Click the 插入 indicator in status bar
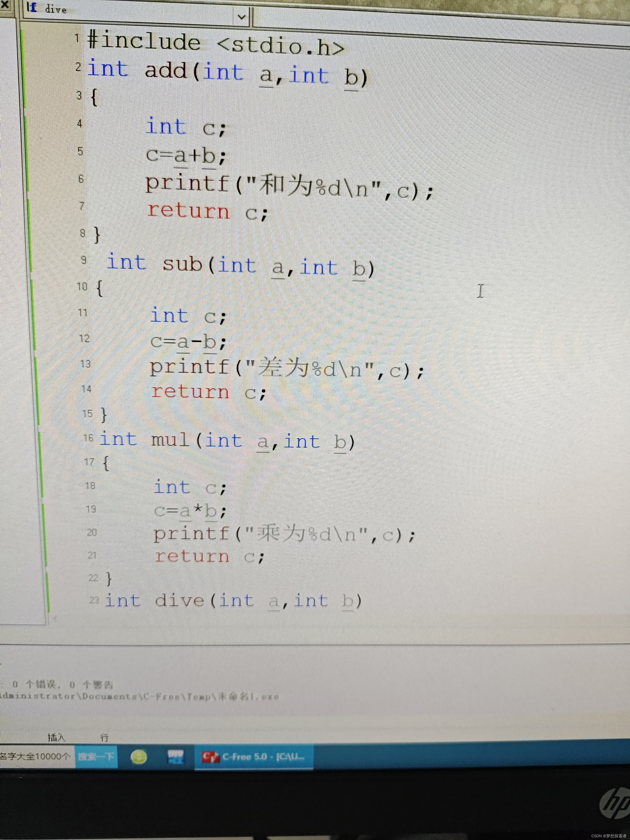This screenshot has width=630, height=840. [x=57, y=737]
